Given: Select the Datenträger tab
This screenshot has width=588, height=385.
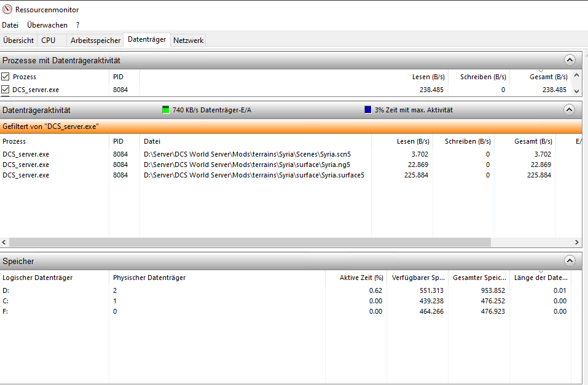Looking at the screenshot, I should tap(147, 39).
